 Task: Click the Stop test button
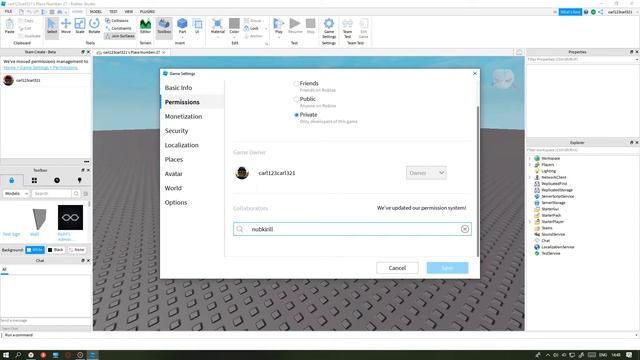tap(311, 26)
